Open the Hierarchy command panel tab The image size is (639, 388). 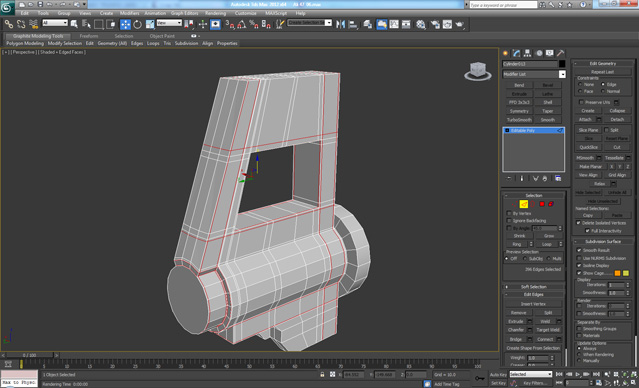point(527,53)
